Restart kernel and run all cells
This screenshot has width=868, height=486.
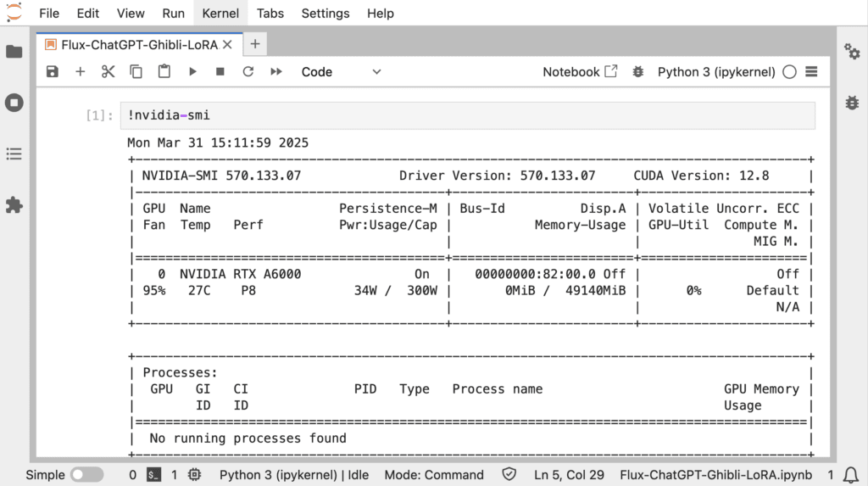click(x=276, y=71)
